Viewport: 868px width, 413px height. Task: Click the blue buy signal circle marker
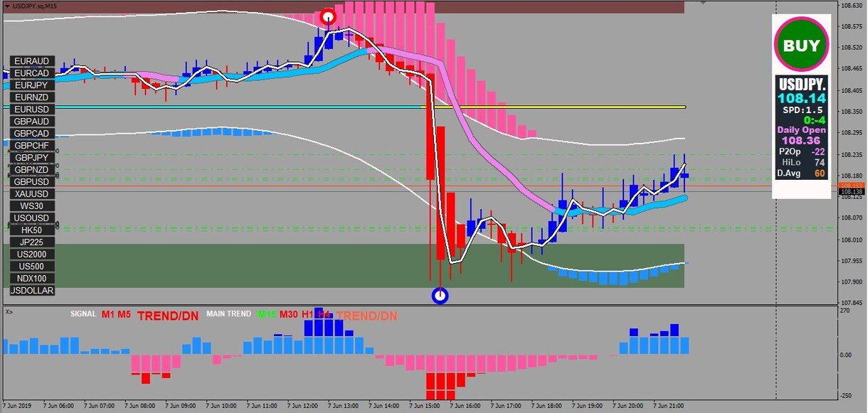point(440,295)
